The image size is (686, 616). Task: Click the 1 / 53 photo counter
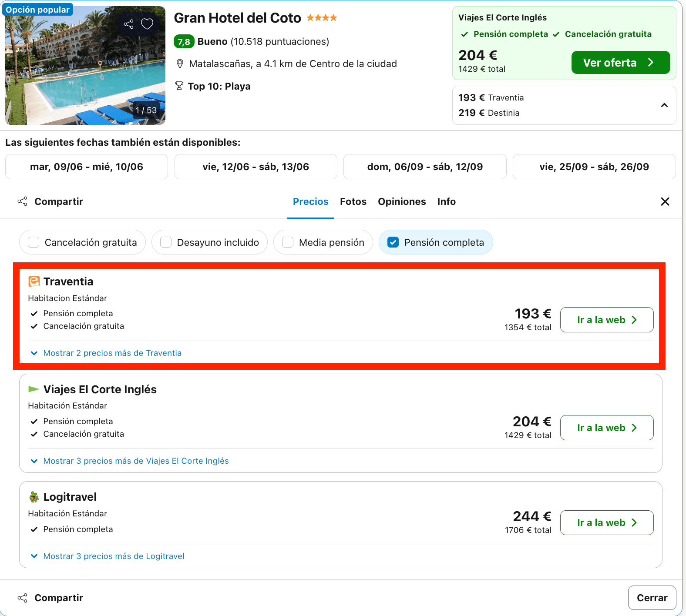coord(146,110)
